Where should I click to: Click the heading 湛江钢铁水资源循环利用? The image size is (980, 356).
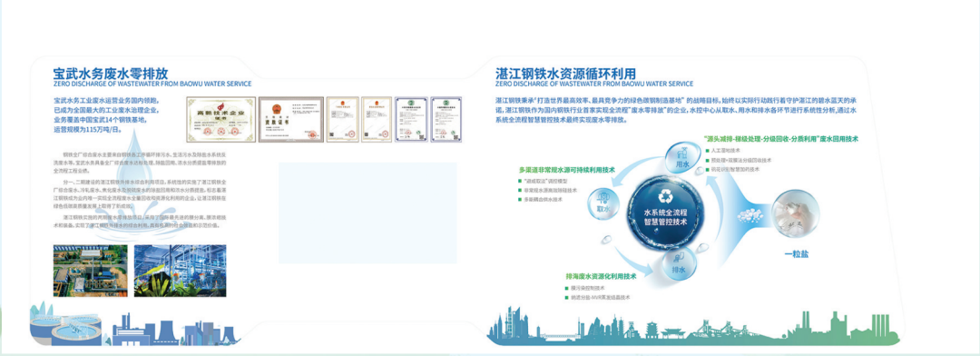(x=565, y=73)
